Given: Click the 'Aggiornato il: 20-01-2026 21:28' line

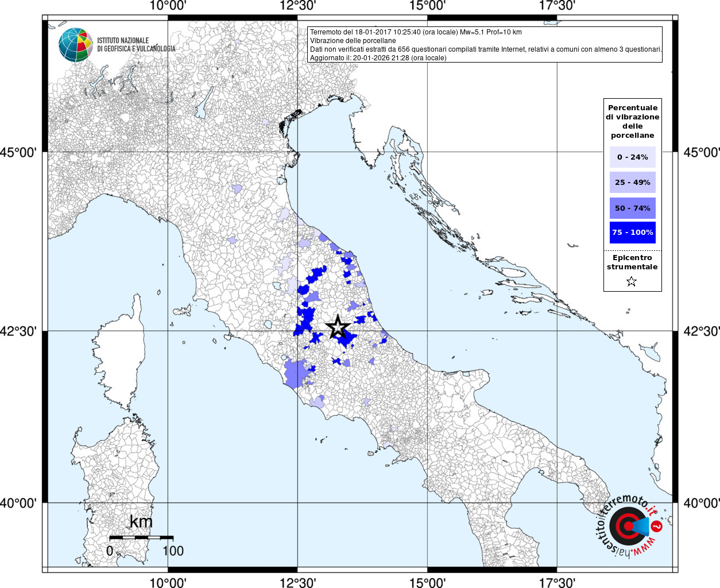Looking at the screenshot, I should point(378,58).
